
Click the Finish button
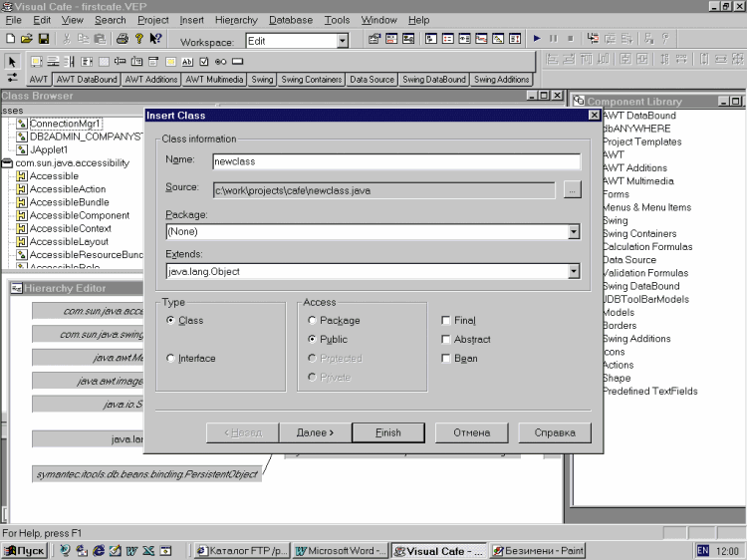click(388, 432)
